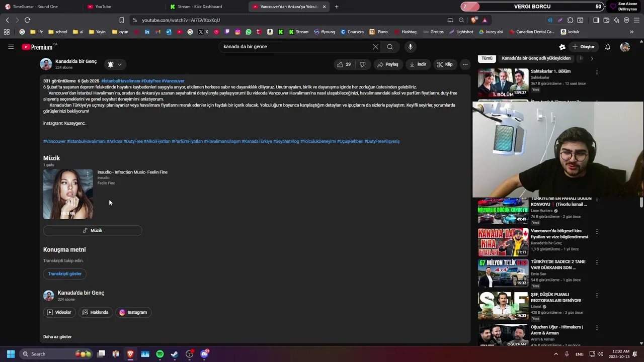The width and height of the screenshot is (644, 362).
Task: Reload the page
Action: click(27, 20)
